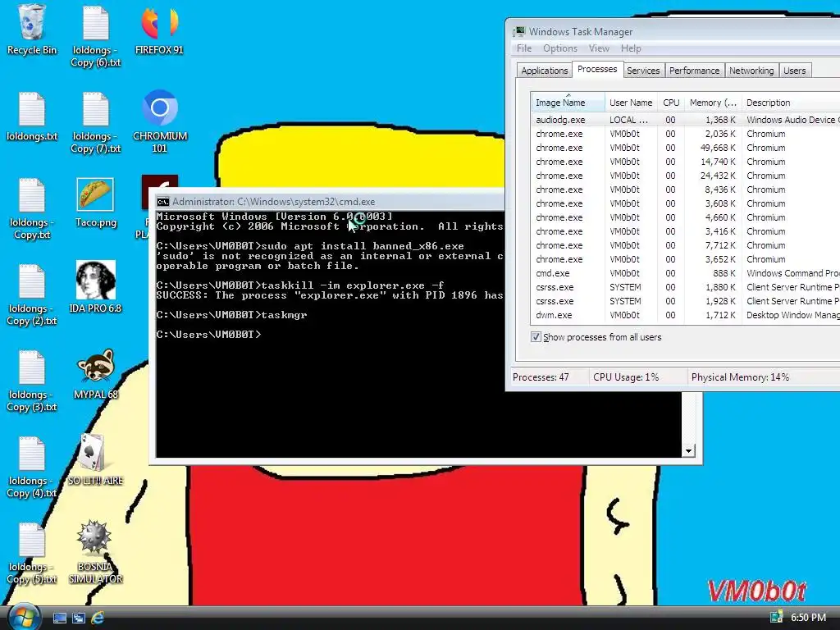Switch to the Applications tab
Screen dimensions: 840x630
pyautogui.click(x=545, y=71)
